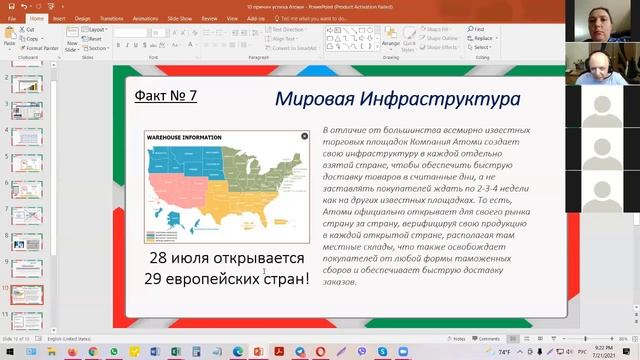Open the Replace dropdown arrow
Viewport: 640px width, 360px height.
(x=497, y=38)
